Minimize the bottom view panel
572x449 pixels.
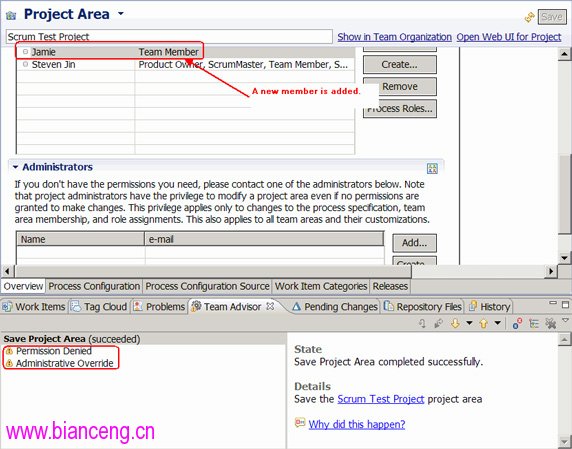click(553, 303)
